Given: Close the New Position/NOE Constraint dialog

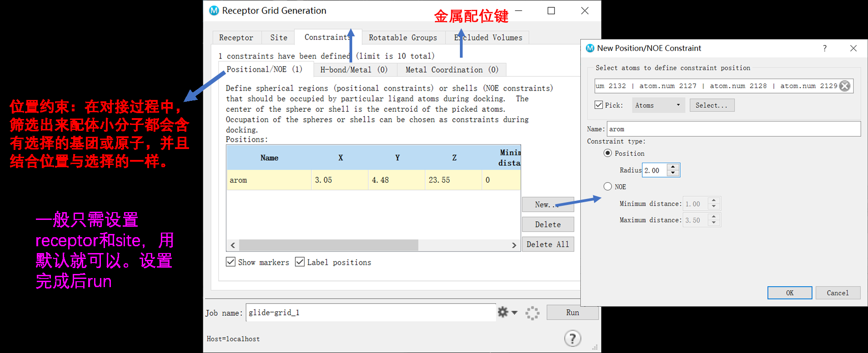Looking at the screenshot, I should 853,48.
